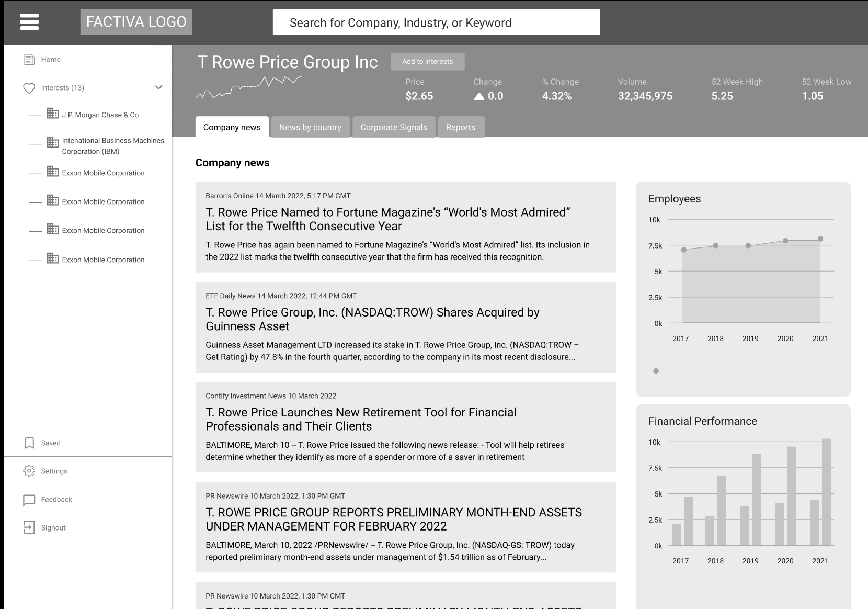This screenshot has width=868, height=609.
Task: Click the Employees chart legend dot
Action: [x=656, y=371]
